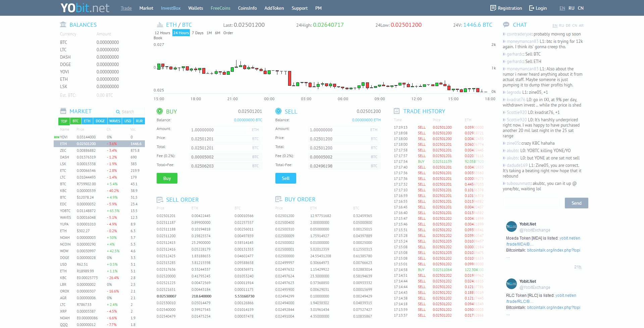This screenshot has height=328, width=644.
Task: Click the Registration form icon
Action: (493, 8)
